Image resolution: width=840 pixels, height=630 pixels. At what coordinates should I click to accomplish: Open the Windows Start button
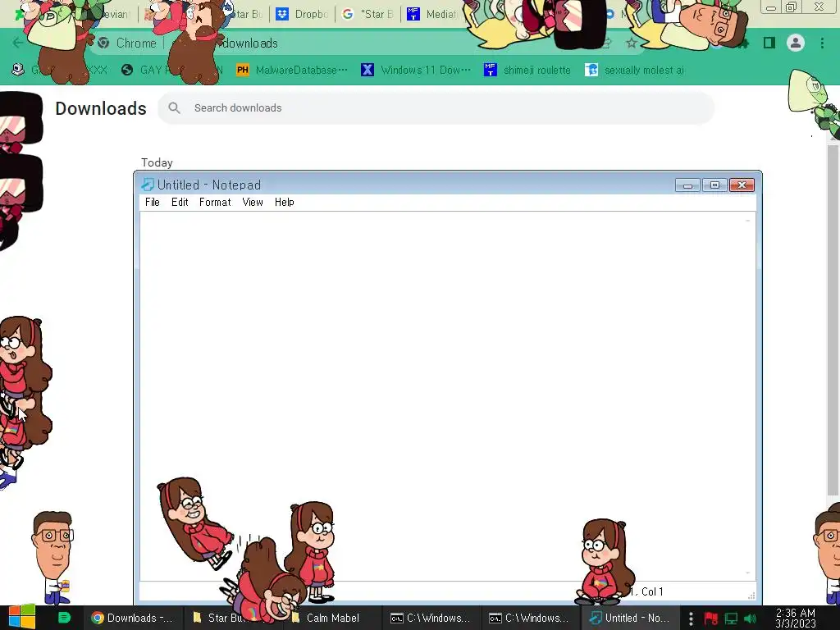[21, 618]
